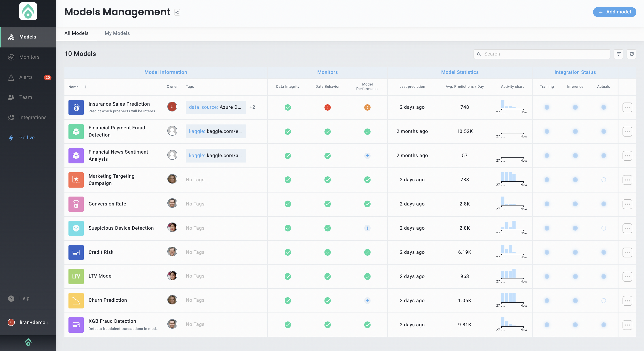Click Actuals status circle for Suspicious Device Detection
The image size is (644, 351).
point(603,228)
